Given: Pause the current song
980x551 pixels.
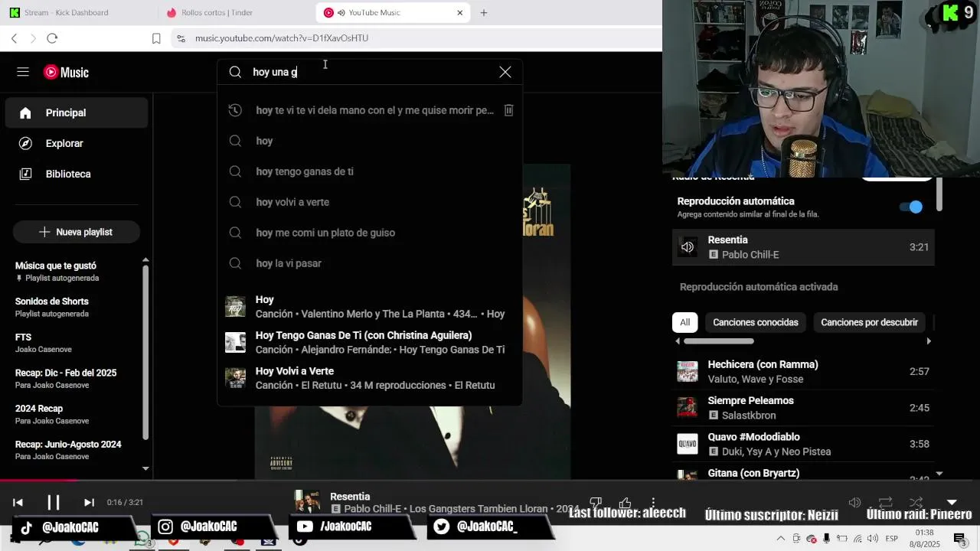Looking at the screenshot, I should click(x=54, y=502).
